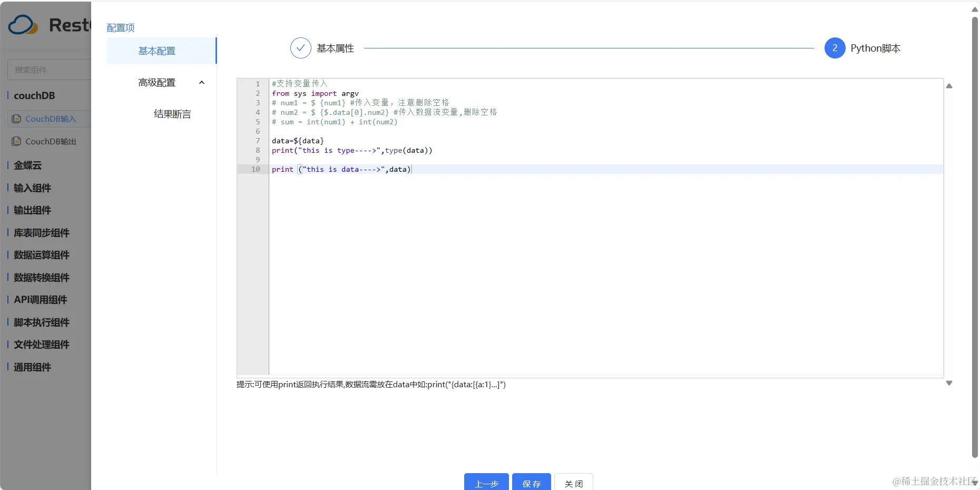Viewport: 980px width, 490px height.
Task: Expand the 数据运算组件 group
Action: [42, 255]
